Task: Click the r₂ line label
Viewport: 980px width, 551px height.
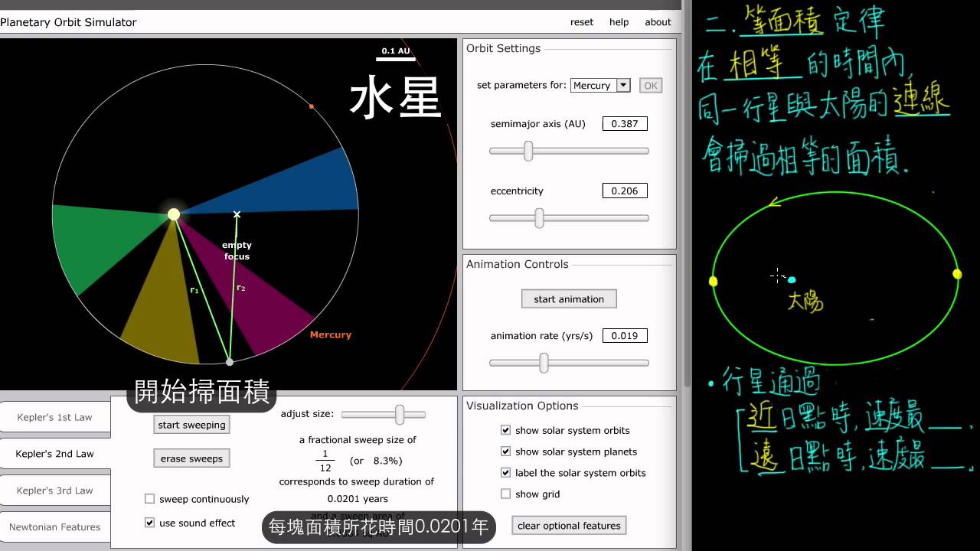Action: [241, 288]
